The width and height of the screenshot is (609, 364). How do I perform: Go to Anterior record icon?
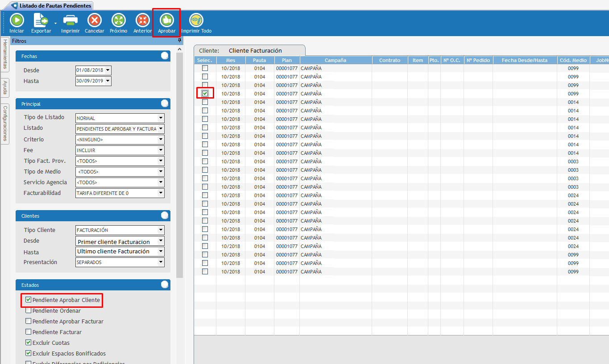tap(142, 21)
